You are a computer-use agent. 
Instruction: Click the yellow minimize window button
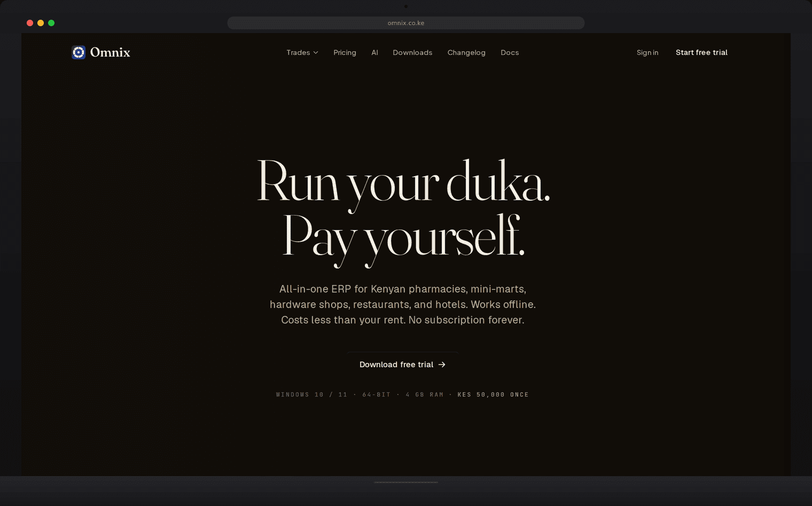(x=41, y=23)
